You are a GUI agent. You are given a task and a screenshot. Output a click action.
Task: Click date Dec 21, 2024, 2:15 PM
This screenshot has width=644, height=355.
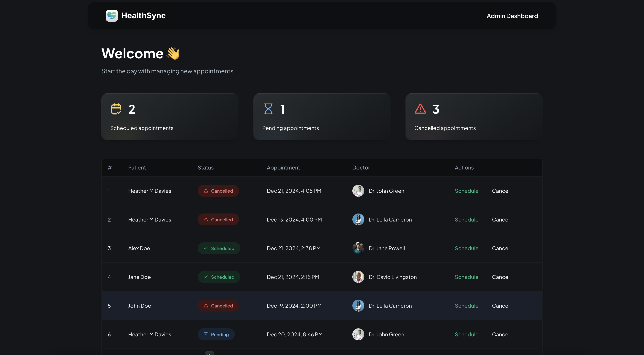tap(293, 277)
